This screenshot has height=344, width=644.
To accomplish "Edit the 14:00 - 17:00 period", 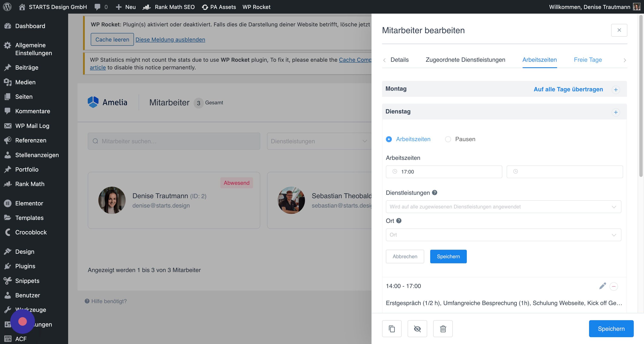I will pyautogui.click(x=602, y=286).
